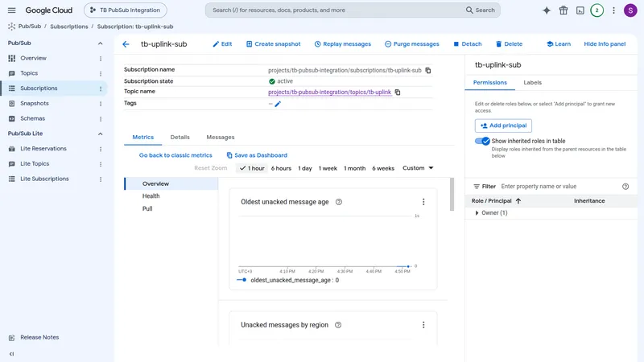This screenshot has height=362, width=644.
Task: Open more options for Unacked messages by region chart
Action: 423,325
